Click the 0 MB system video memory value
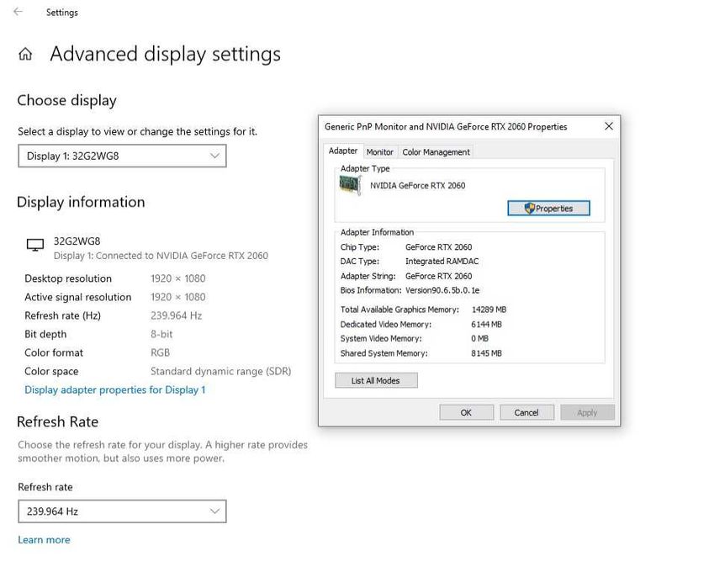The image size is (709, 588). pos(479,339)
